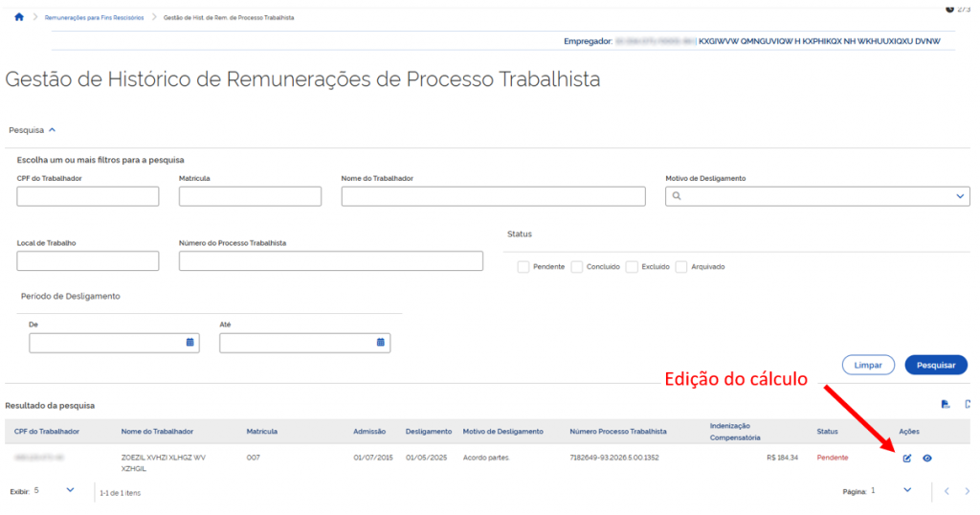Viewport: 980px width, 515px height.
Task: Open Remunerações para Fins Rescisórios breadcrumb
Action: 95,17
